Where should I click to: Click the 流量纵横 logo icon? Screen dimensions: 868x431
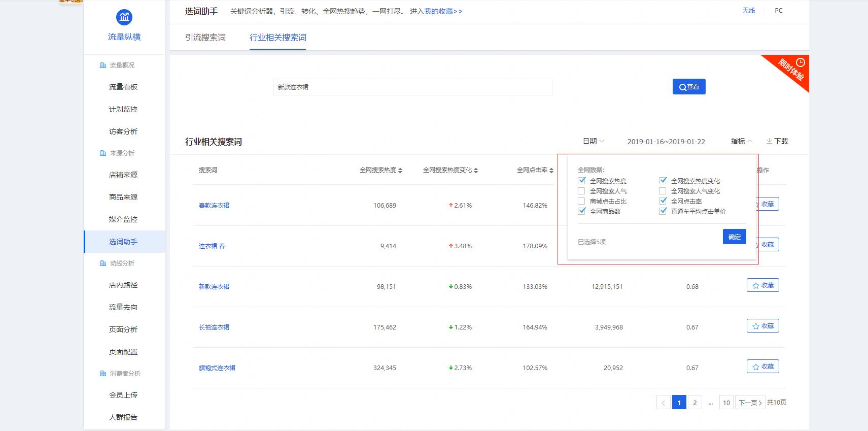point(124,17)
